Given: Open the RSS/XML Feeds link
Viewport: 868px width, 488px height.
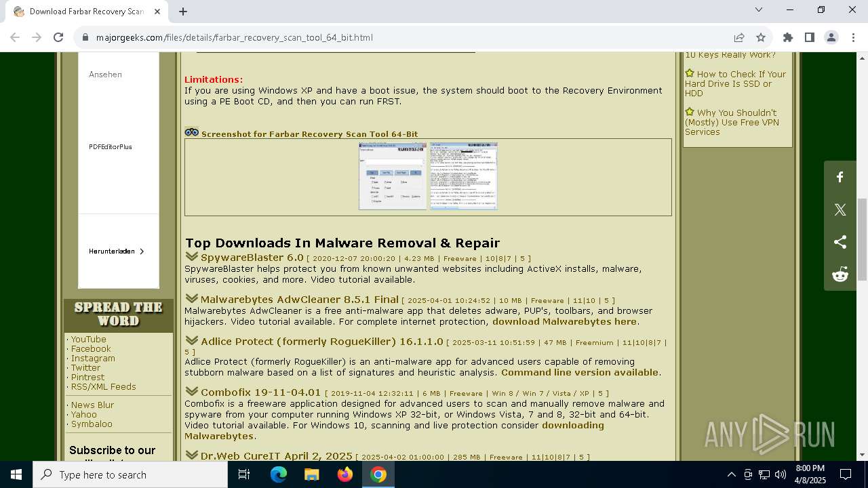Looking at the screenshot, I should (104, 386).
